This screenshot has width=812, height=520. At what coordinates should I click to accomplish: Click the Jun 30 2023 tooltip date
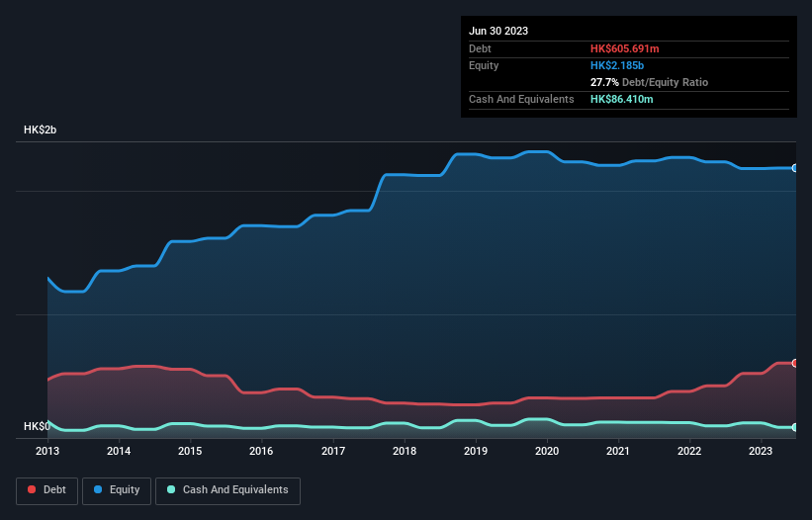click(498, 31)
